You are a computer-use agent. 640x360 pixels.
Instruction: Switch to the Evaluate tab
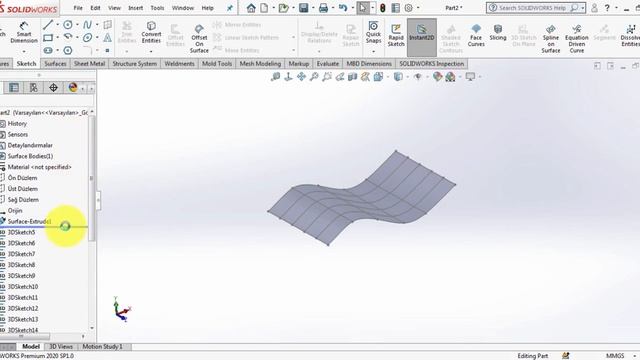click(328, 64)
